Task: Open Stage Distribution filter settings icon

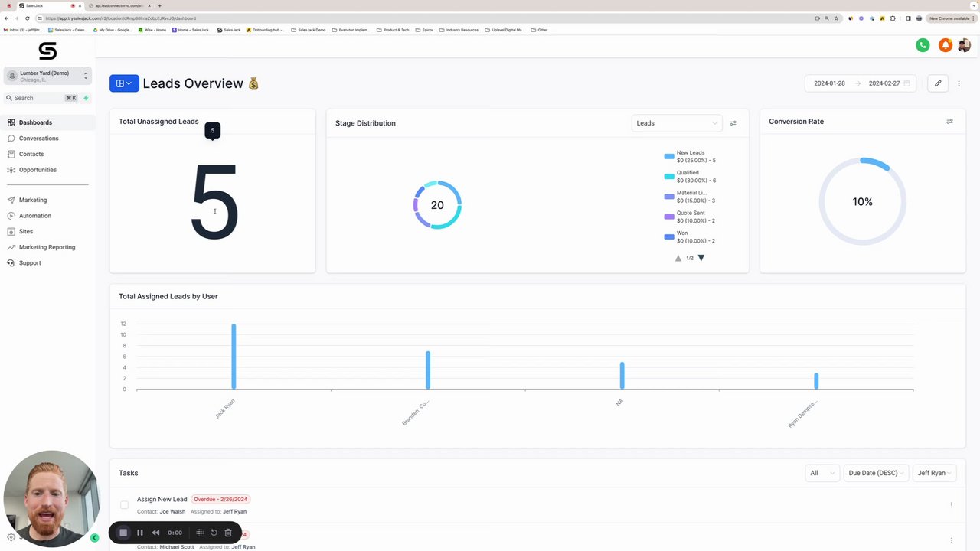Action: coord(733,123)
